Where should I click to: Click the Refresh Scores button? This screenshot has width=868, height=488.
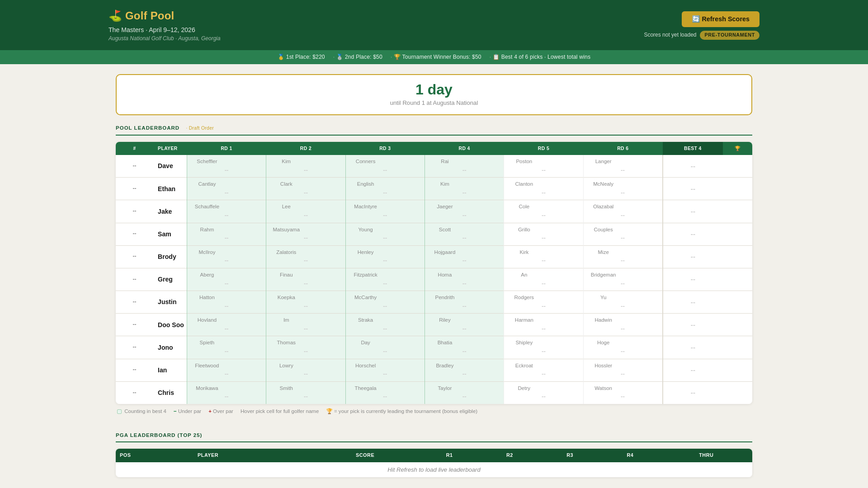click(x=721, y=19)
